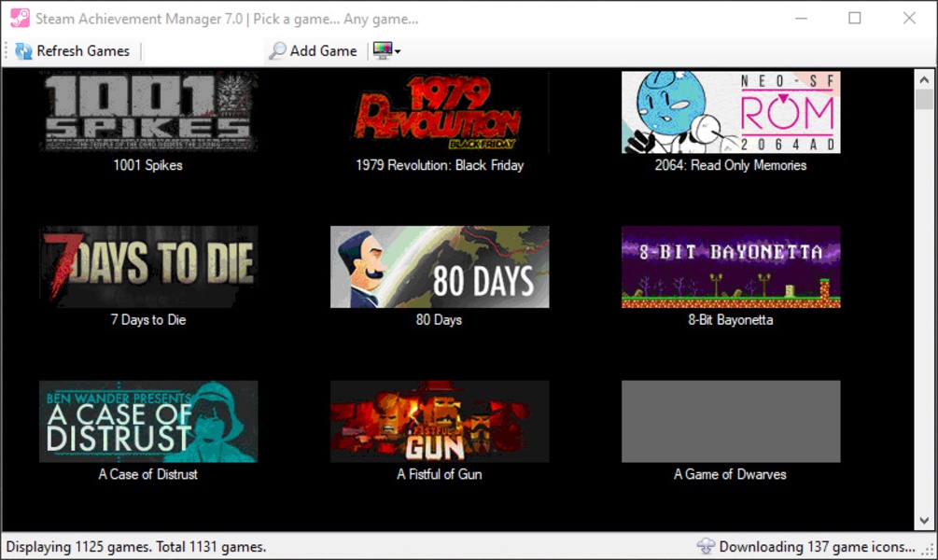Click the Steam Achievement Manager app icon
938x560 pixels.
coord(20,18)
